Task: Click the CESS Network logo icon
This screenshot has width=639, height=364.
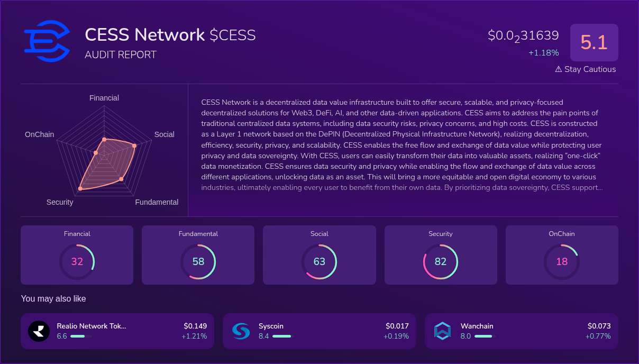Action: click(x=48, y=41)
